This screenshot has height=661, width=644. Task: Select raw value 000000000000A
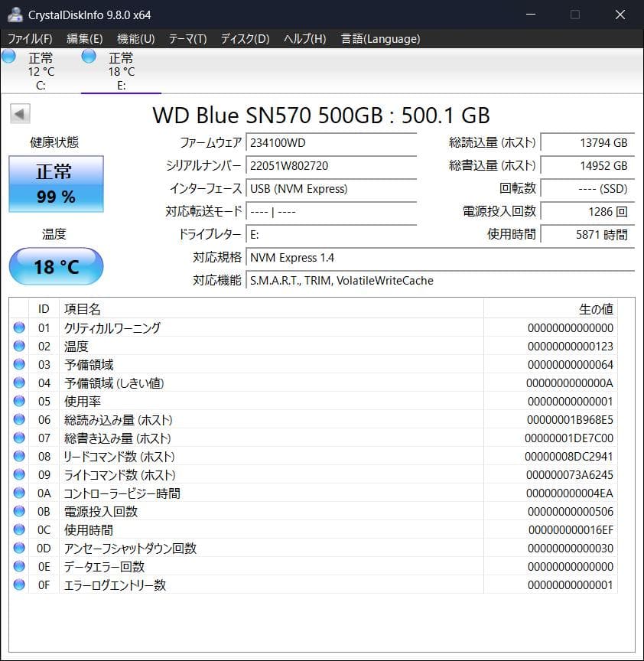click(x=569, y=383)
